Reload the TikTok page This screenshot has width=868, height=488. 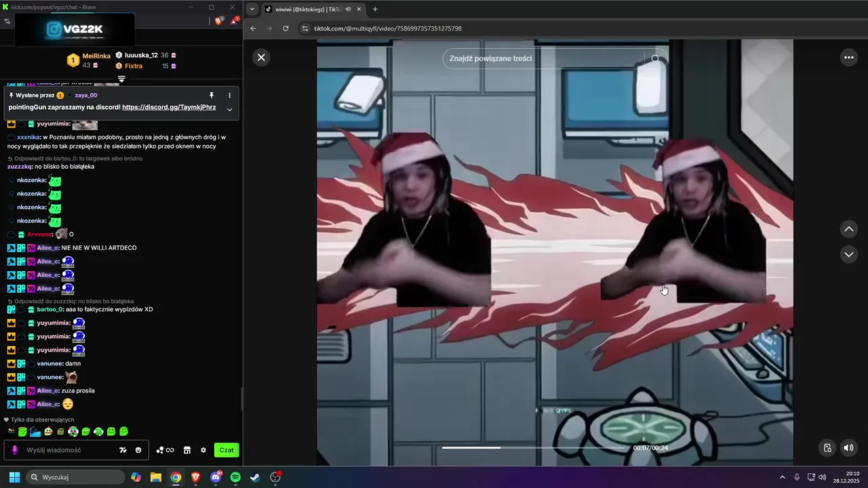click(285, 28)
